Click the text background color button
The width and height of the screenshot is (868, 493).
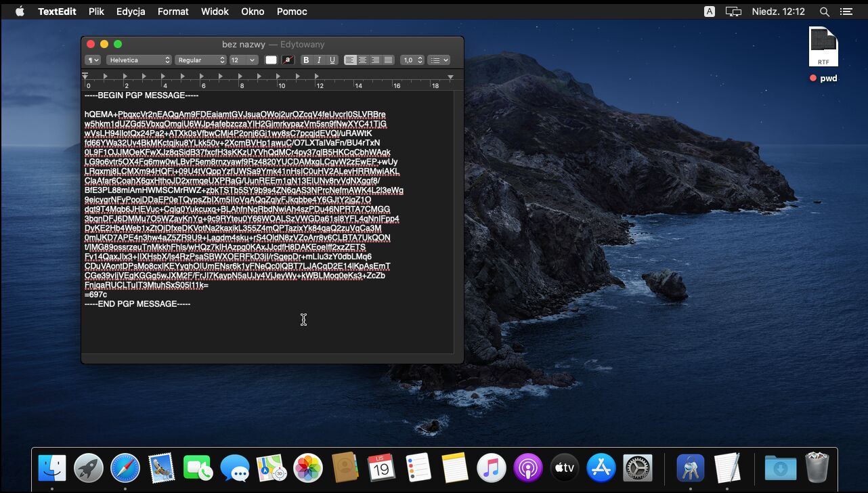coord(288,60)
